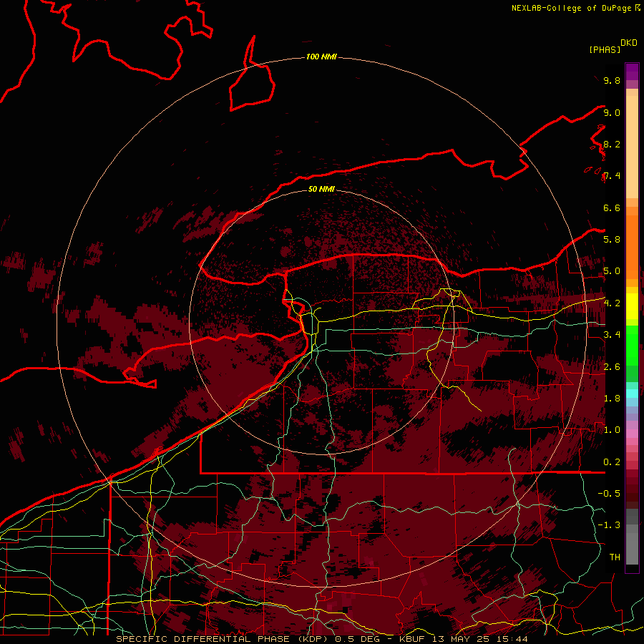Click the 2.6 color scale value
Image resolution: width=644 pixels, height=644 pixels.
(x=612, y=366)
